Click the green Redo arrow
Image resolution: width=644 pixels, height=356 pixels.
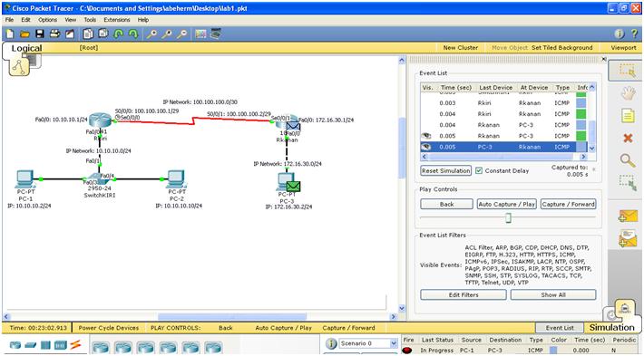tap(133, 34)
